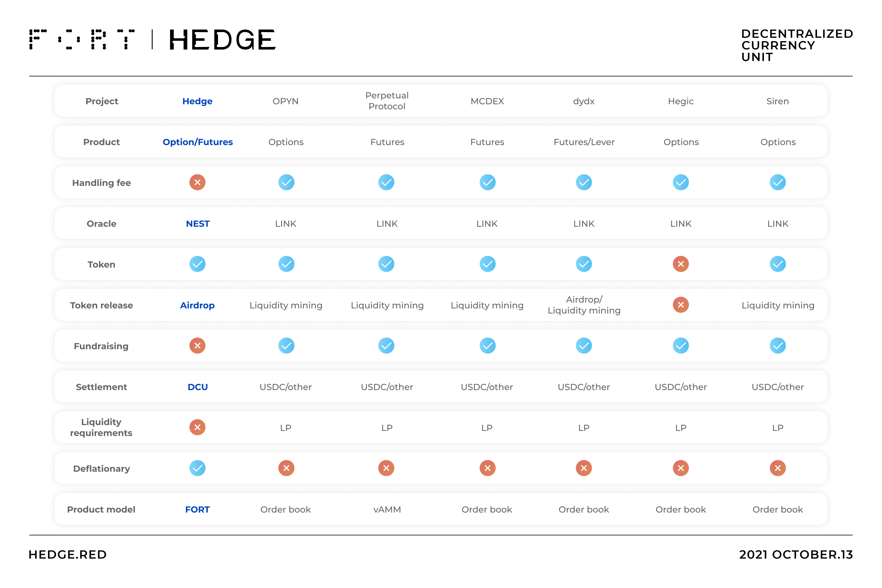Click the Hedge project column header

tap(197, 101)
